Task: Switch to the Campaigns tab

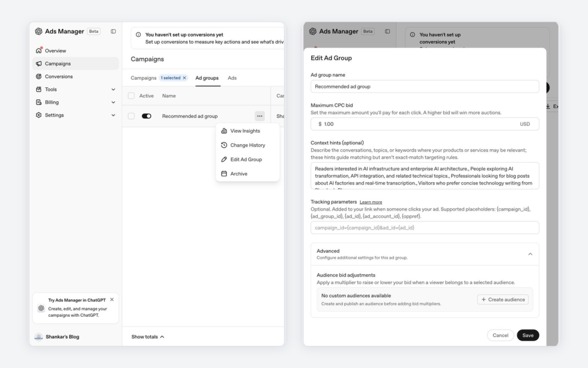Action: tap(143, 78)
